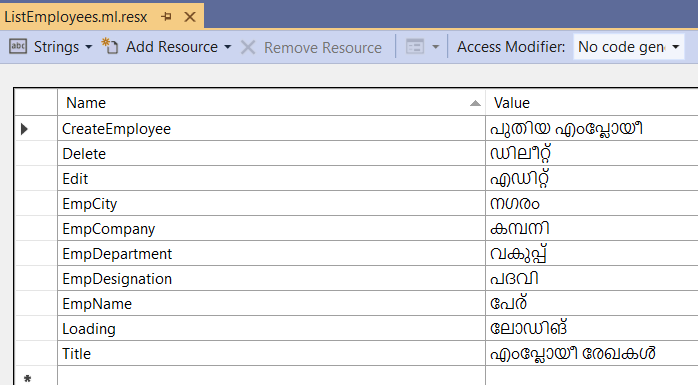698x385 pixels.
Task: Click the value cell of EmpDepartment
Action: (x=592, y=253)
